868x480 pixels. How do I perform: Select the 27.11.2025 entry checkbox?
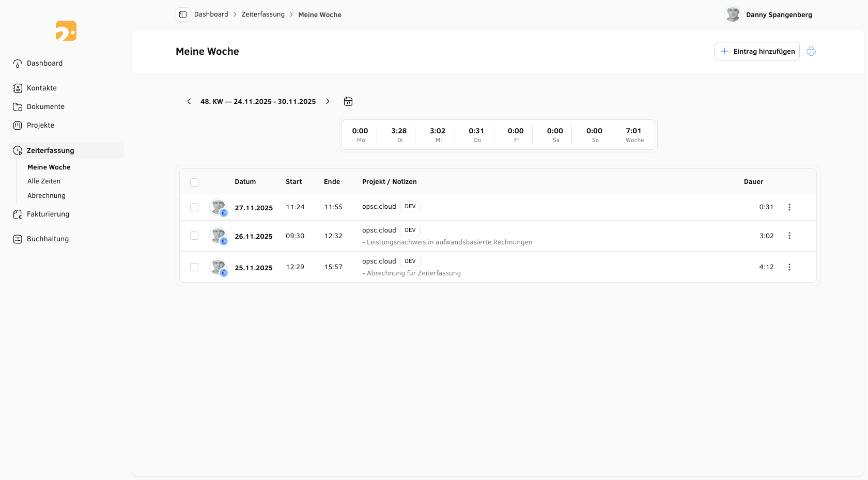click(194, 207)
